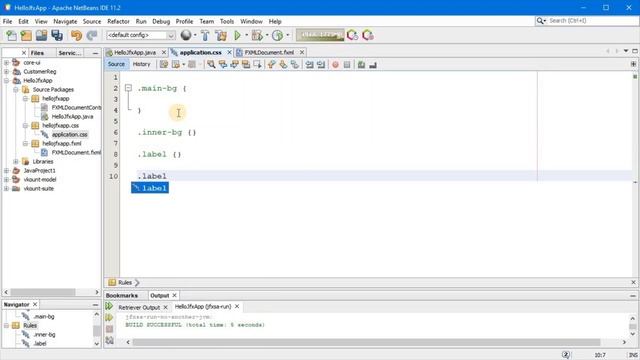Click the Last Edit toolbar icon
Screen dimensions: 640x360
pyautogui.click(x=164, y=64)
